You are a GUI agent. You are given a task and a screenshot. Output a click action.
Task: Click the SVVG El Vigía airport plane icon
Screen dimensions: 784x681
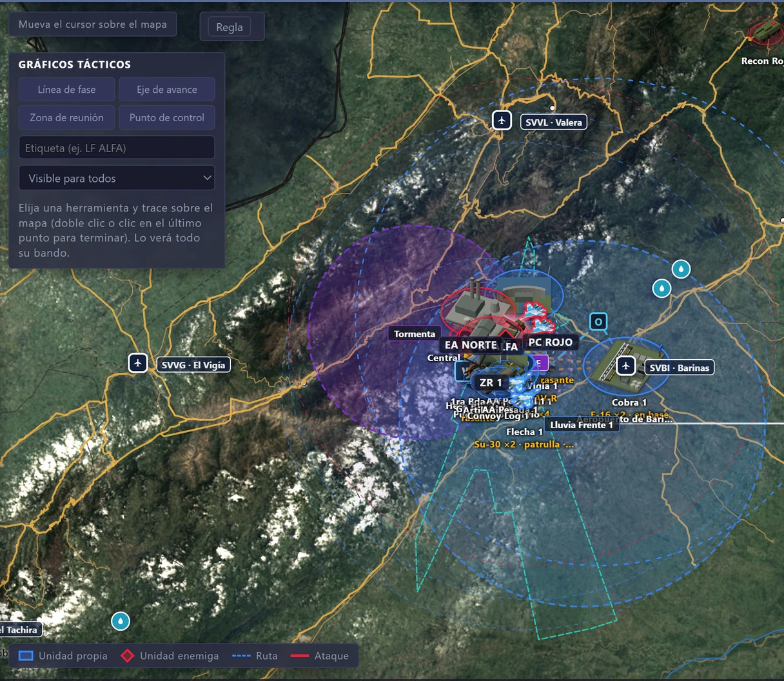tap(138, 362)
